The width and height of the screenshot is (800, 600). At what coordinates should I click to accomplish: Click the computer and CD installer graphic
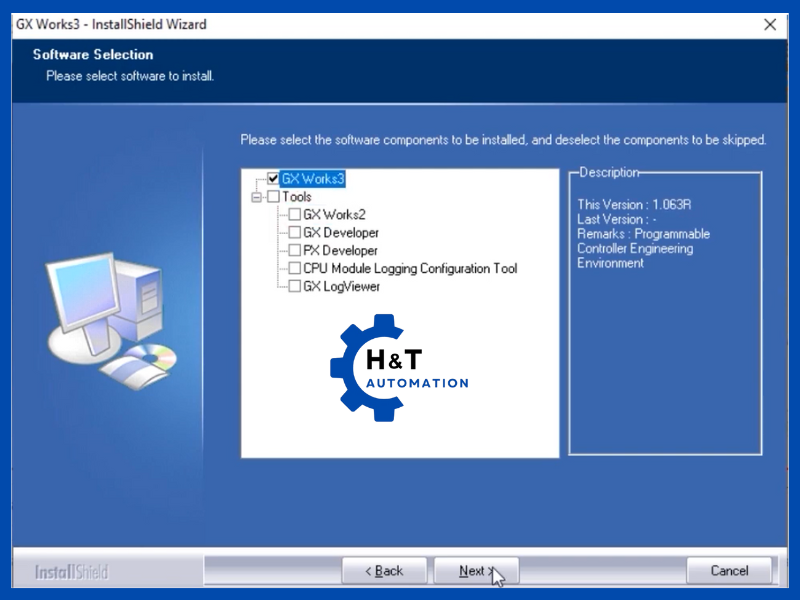pyautogui.click(x=110, y=320)
